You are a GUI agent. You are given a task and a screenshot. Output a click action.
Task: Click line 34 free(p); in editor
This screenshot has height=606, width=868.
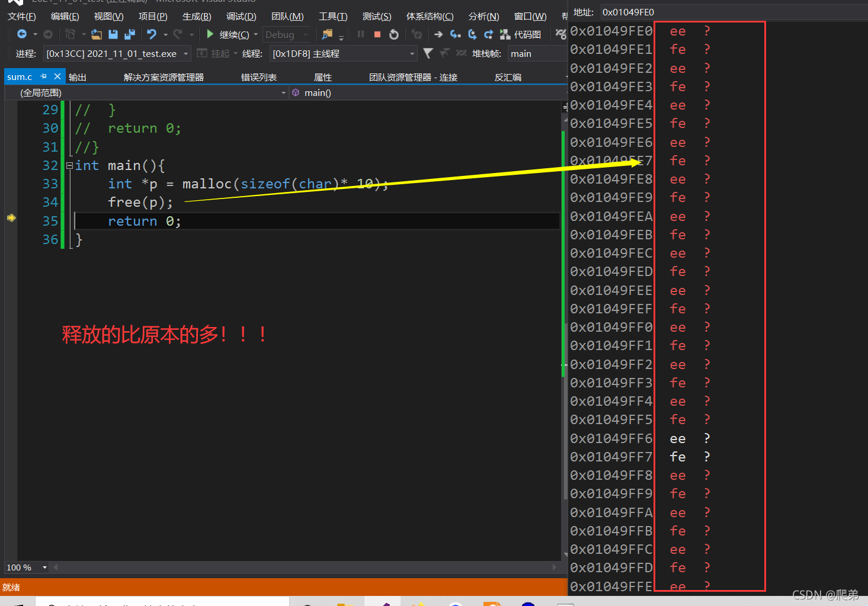pos(140,202)
